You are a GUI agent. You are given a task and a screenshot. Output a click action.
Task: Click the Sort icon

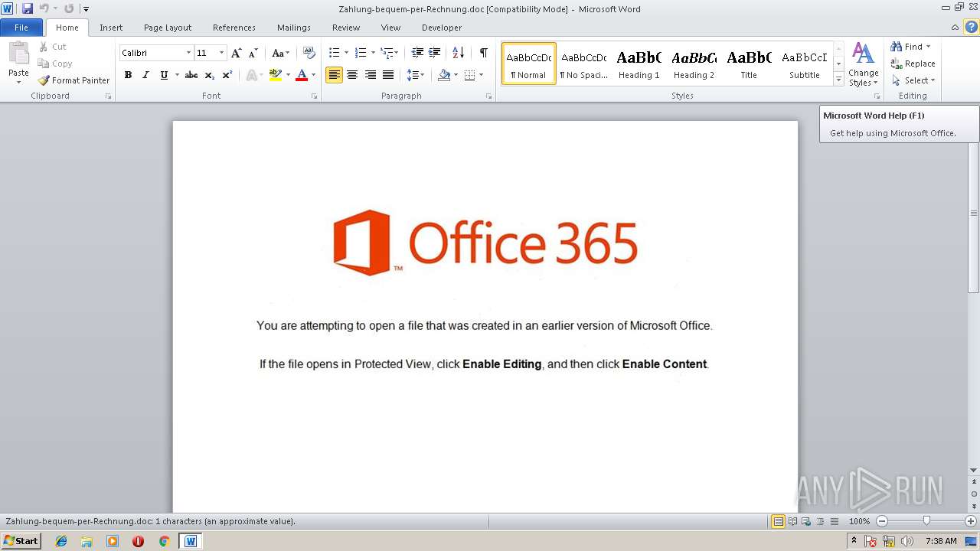(x=458, y=53)
